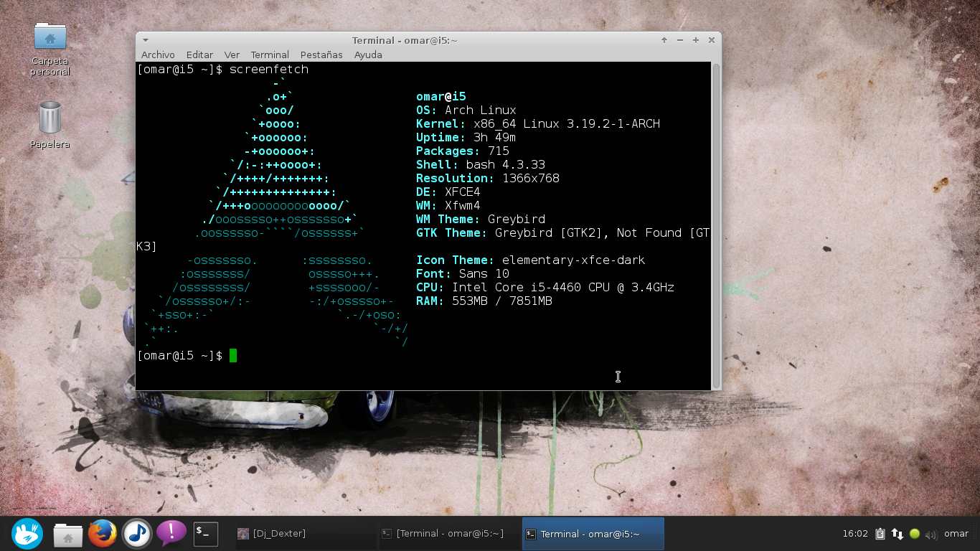Click the 16:02 panel clock
Image resolution: width=980 pixels, height=551 pixels.
[855, 534]
